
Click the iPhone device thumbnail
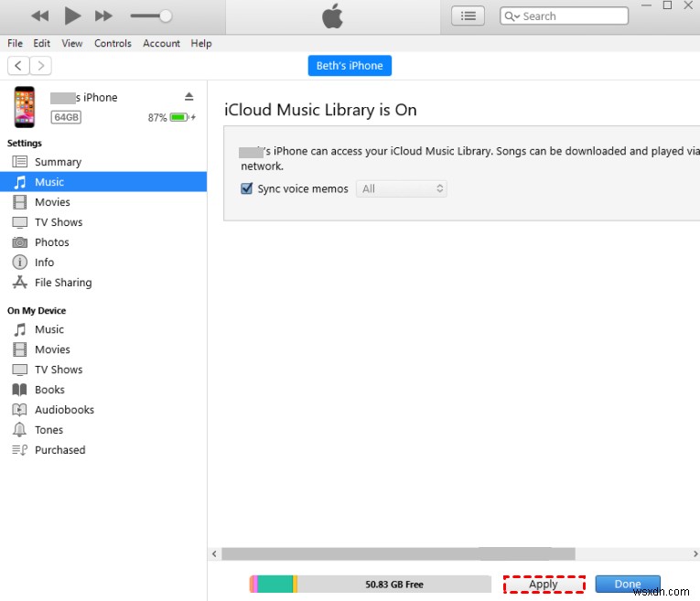pos(25,107)
